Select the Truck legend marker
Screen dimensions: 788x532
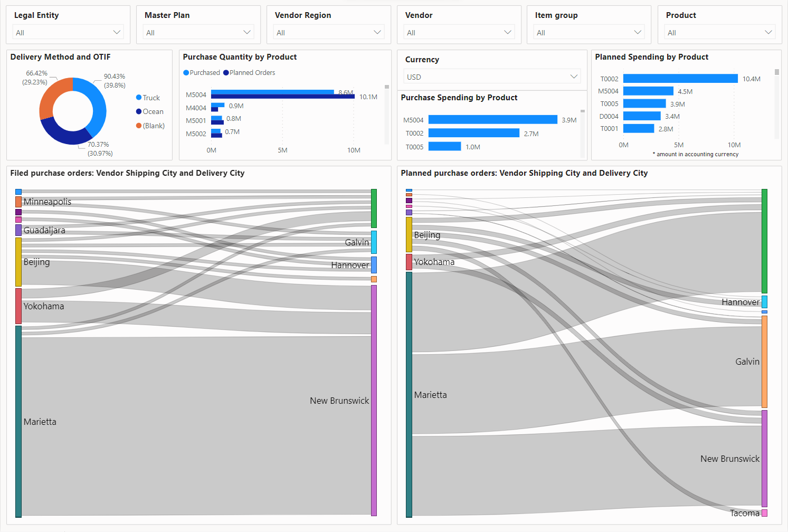pos(139,98)
